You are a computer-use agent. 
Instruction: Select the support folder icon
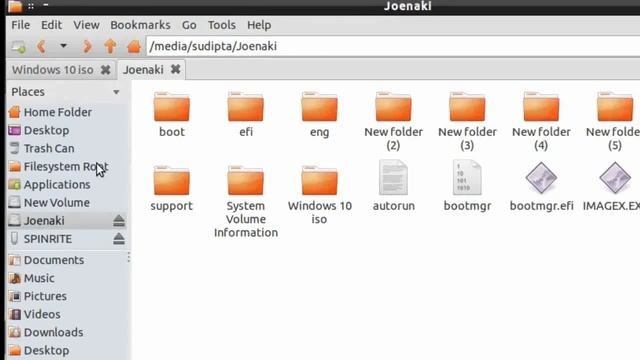click(x=172, y=180)
